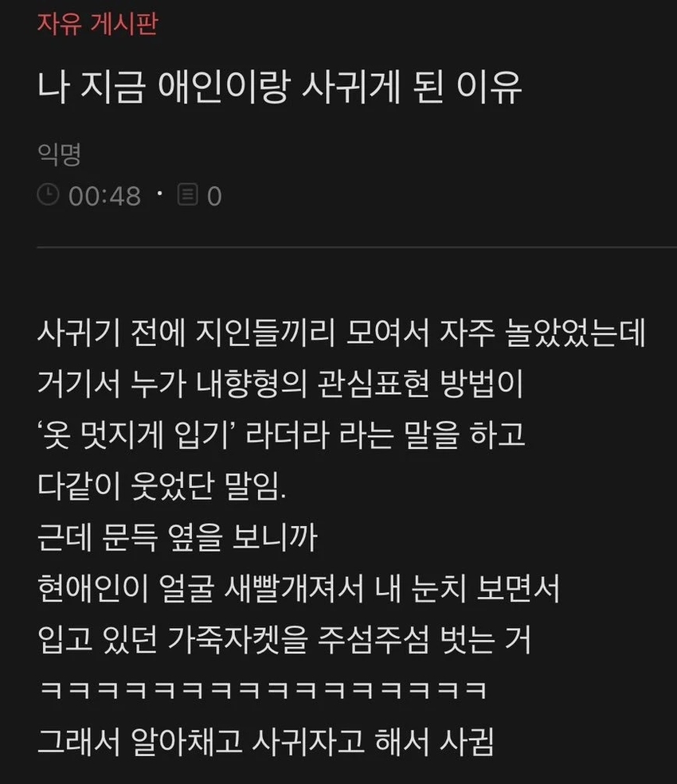This screenshot has height=784, width=677.
Task: Click the comment icon next to 0
Action: 188,194
